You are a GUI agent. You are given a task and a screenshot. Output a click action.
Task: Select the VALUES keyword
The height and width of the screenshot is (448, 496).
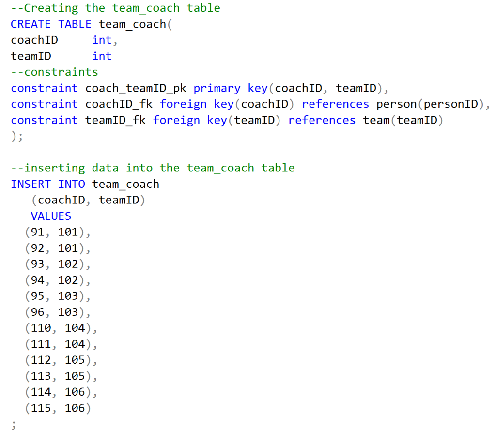point(50,216)
